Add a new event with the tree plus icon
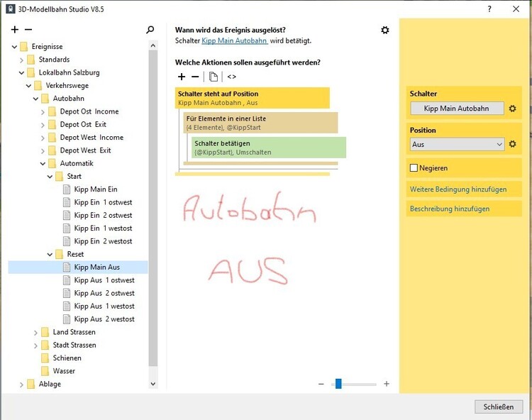 tap(15, 30)
